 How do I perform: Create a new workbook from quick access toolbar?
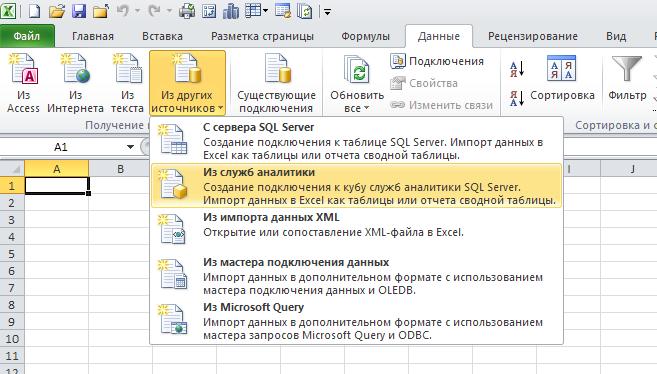(34, 11)
